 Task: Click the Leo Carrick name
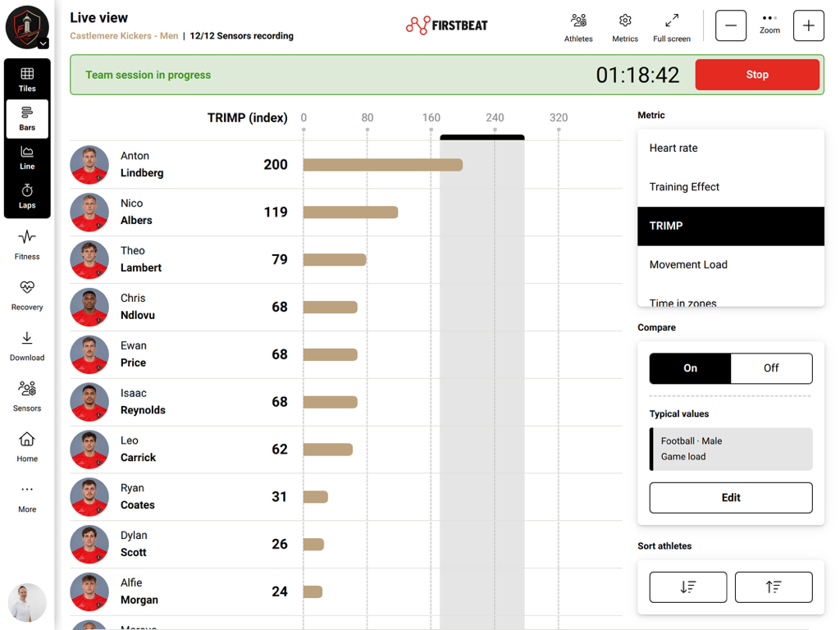(x=138, y=449)
